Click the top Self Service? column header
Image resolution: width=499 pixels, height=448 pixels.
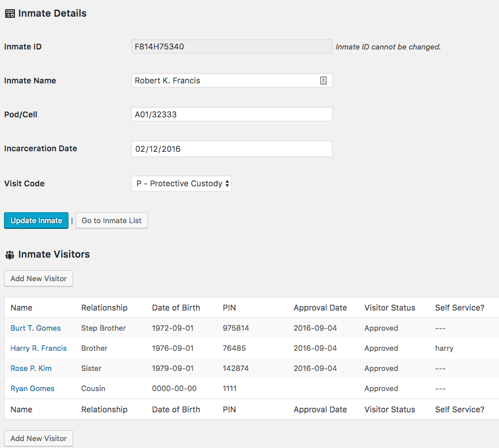460,308
